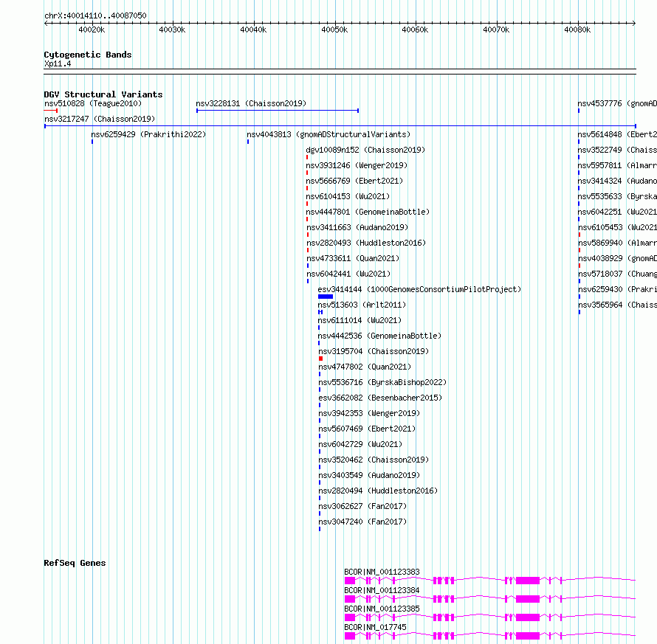Select the nsv3228131 (Chaisson2019) variant bar
The height and width of the screenshot is (644, 657).
point(278,111)
